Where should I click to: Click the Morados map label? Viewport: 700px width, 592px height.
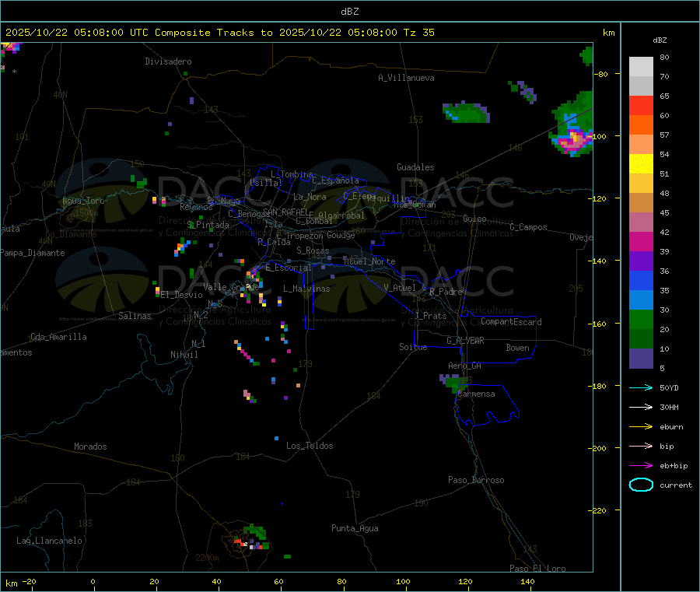[90, 447]
